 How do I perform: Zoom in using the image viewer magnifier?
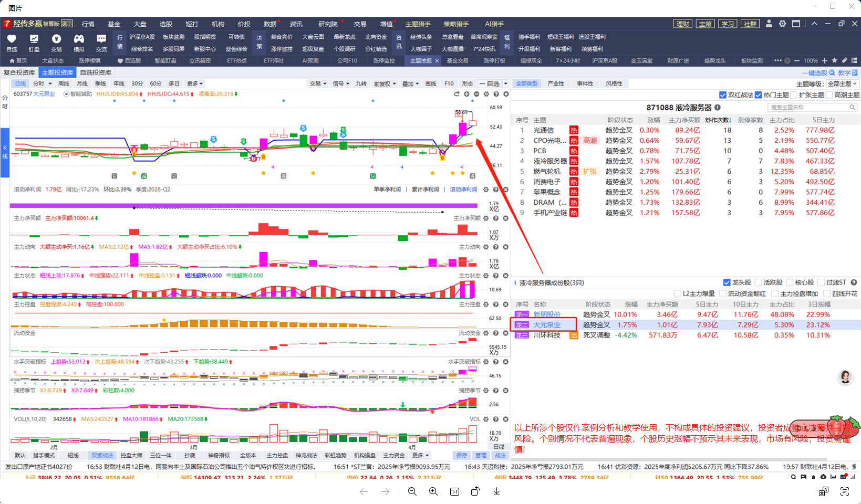[433, 491]
